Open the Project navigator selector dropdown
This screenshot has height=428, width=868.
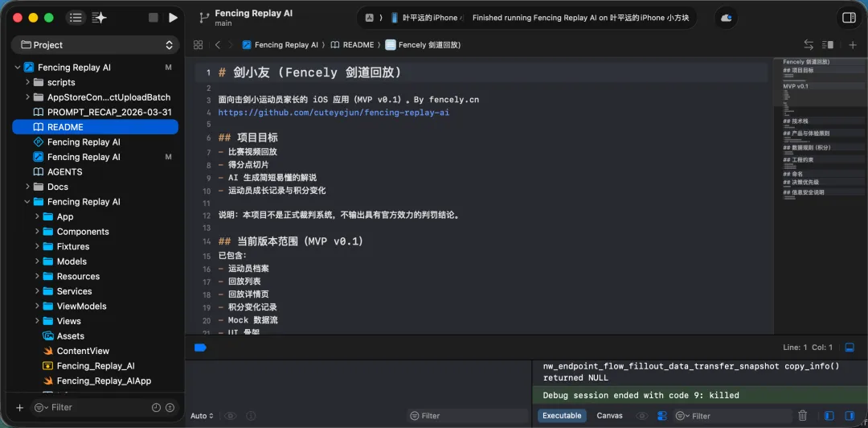coord(96,45)
